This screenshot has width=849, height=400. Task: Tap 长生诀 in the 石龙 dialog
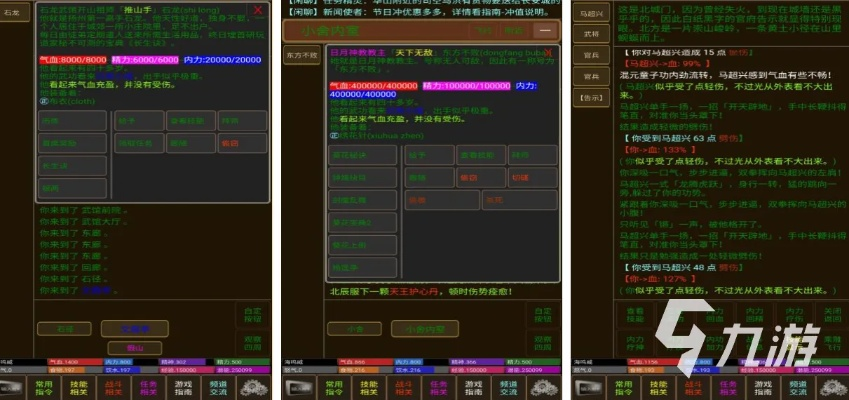72,166
